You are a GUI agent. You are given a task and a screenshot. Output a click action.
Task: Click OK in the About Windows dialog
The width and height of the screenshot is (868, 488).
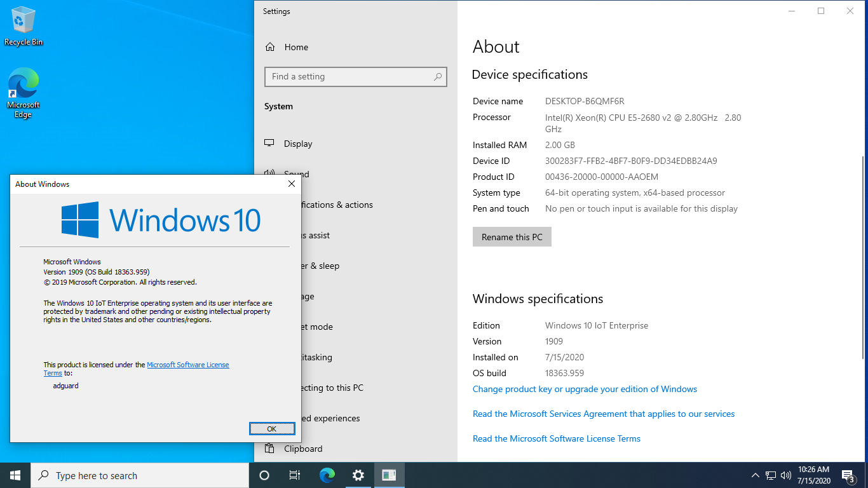point(272,429)
